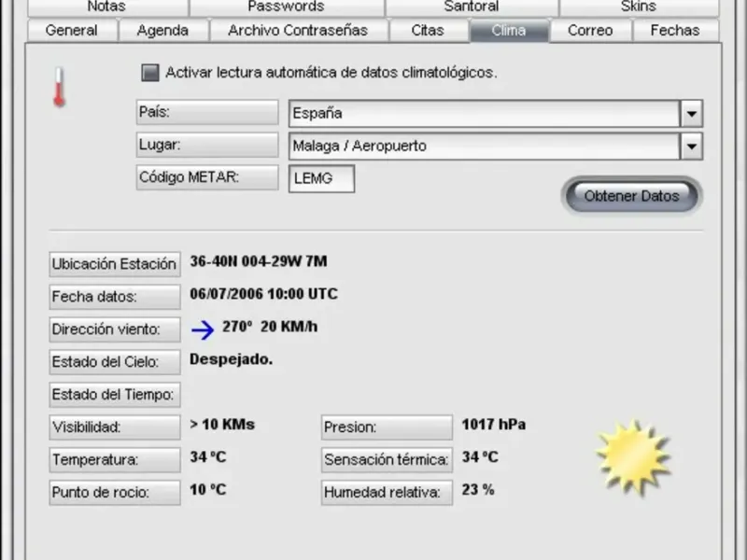Click the Temperatura label
Screen dimensions: 747x560
[x=115, y=460]
